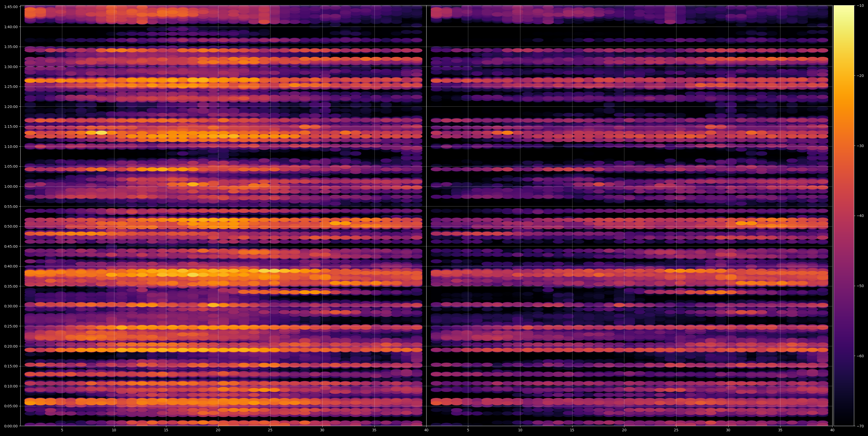This screenshot has width=868, height=436.
Task: Click the 0:40:00 y-axis time label
Action: pos(11,267)
